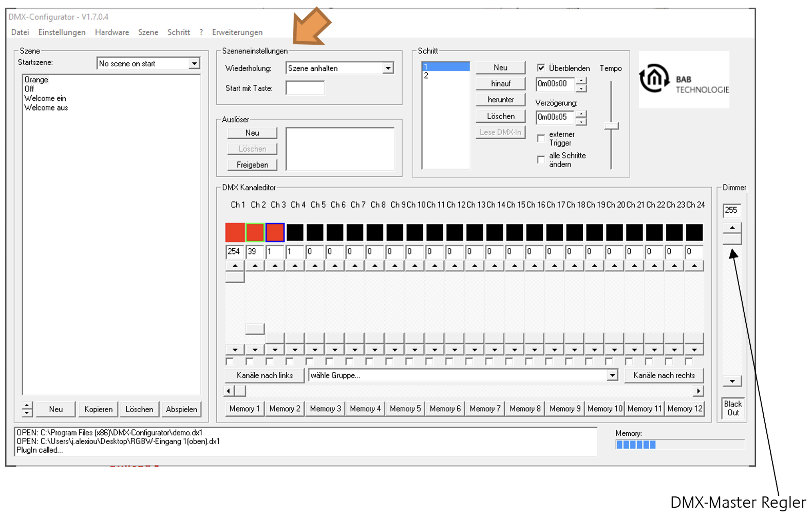The height and width of the screenshot is (517, 812).
Task: Click Löschen in the Schritt group
Action: pyautogui.click(x=501, y=116)
